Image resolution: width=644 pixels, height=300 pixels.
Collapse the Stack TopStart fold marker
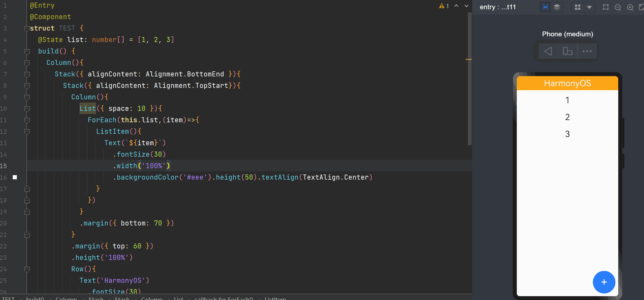pos(27,86)
